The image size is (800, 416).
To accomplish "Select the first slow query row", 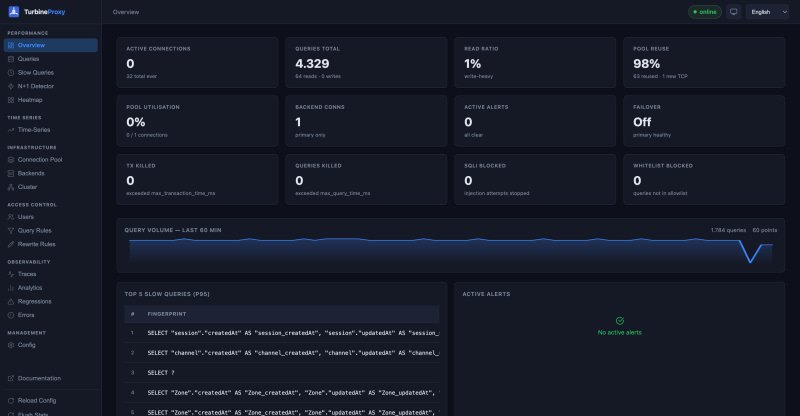I will [x=282, y=333].
